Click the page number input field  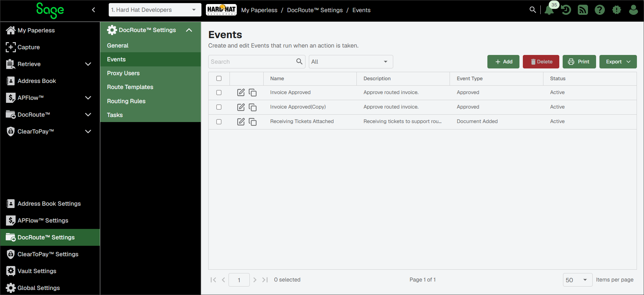pos(239,280)
